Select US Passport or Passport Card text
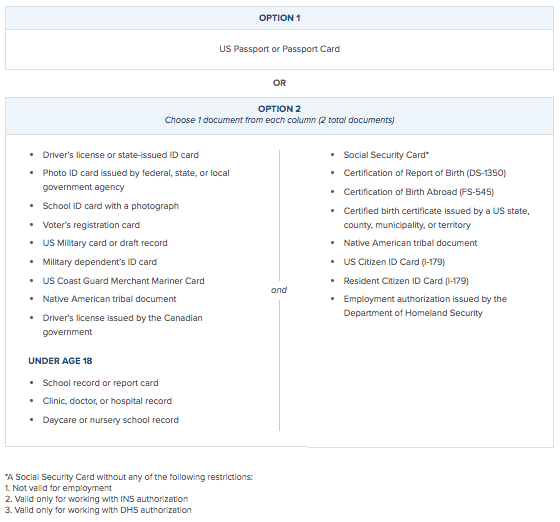Viewport: 560px width, 522px height. 279,49
